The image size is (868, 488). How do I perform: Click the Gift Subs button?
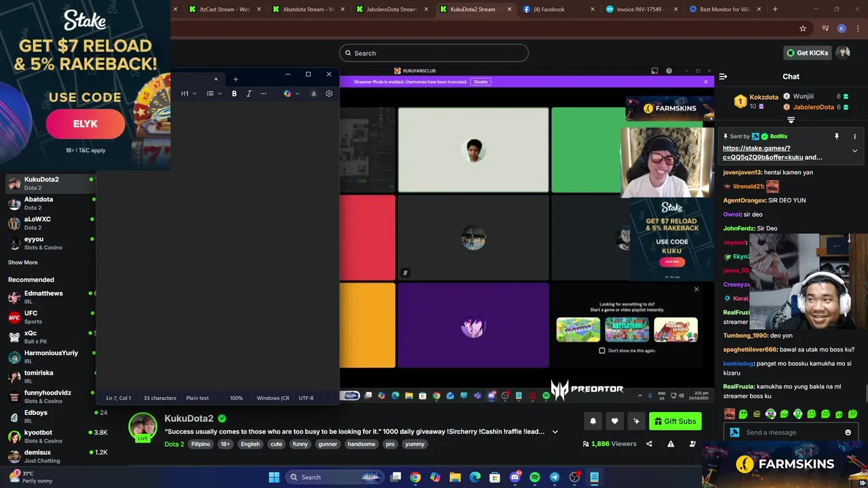(675, 421)
